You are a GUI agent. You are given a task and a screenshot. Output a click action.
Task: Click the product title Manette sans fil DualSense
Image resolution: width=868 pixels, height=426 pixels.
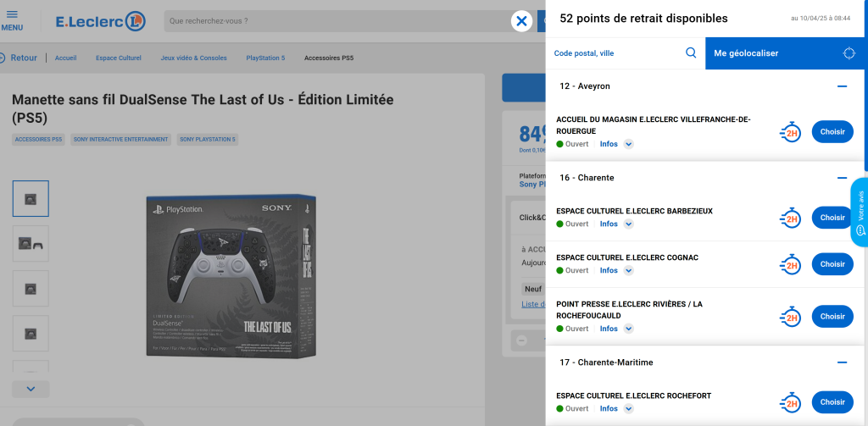203,109
